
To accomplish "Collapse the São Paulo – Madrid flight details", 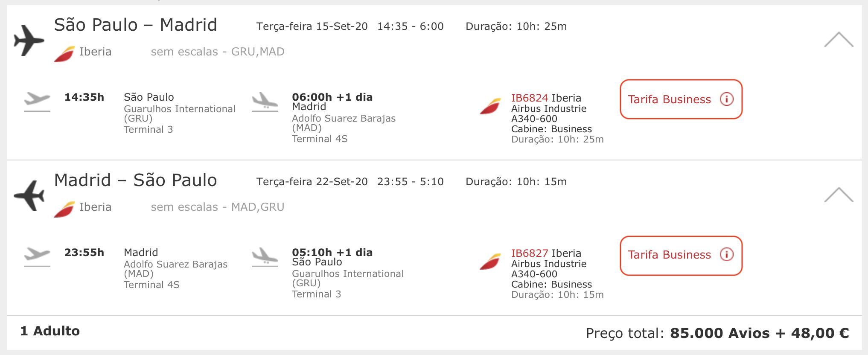I will [839, 39].
